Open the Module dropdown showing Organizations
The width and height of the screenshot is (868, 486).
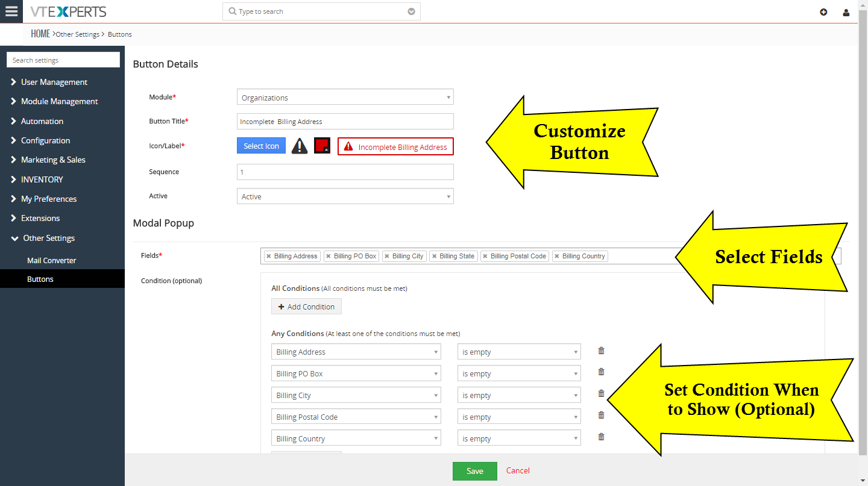click(345, 97)
